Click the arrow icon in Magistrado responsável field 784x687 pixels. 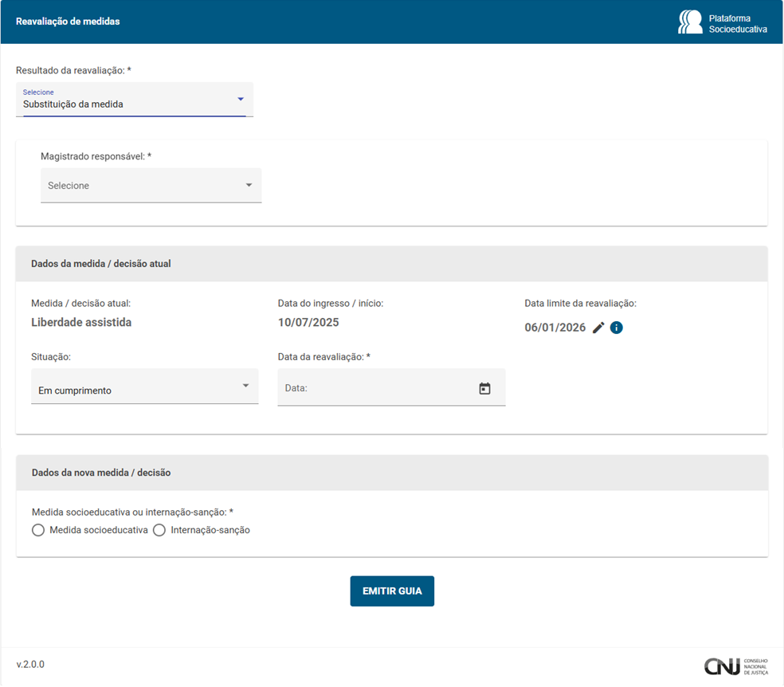coord(249,185)
